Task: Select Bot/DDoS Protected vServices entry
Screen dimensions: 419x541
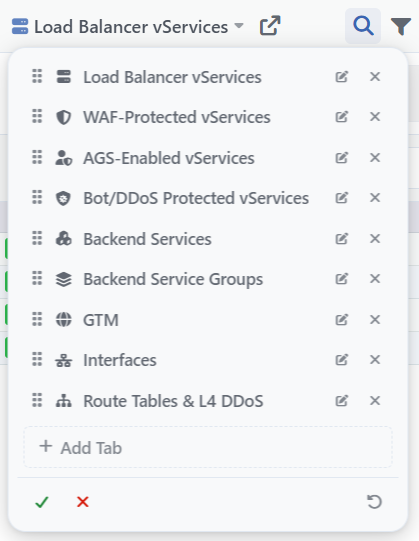Action: [x=196, y=198]
